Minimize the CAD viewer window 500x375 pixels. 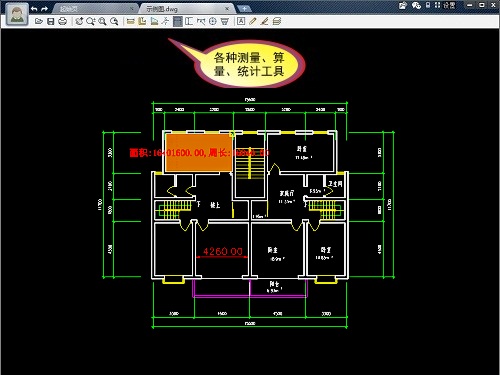pos(469,5)
